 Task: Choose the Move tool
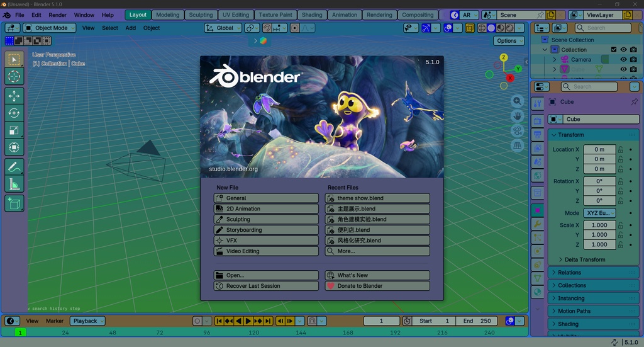pos(14,96)
